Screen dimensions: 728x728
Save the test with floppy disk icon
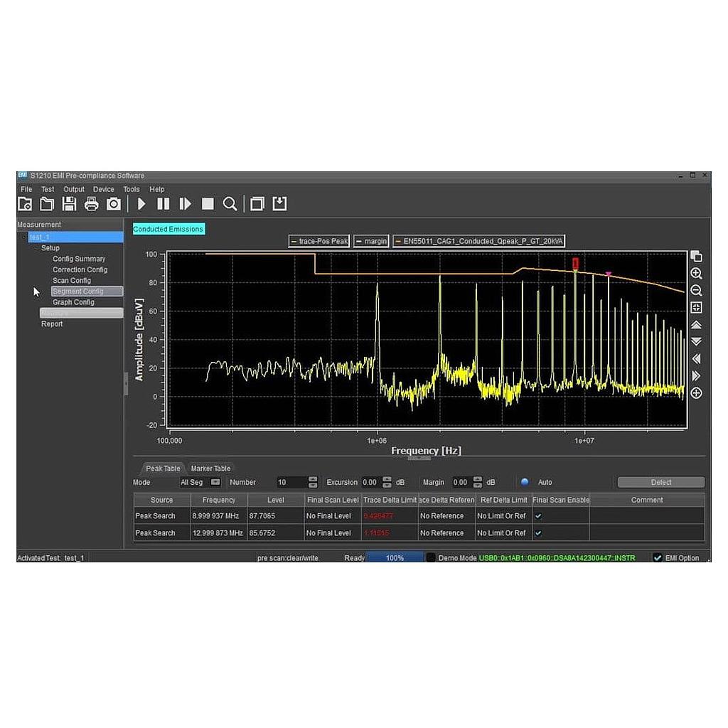coord(69,204)
